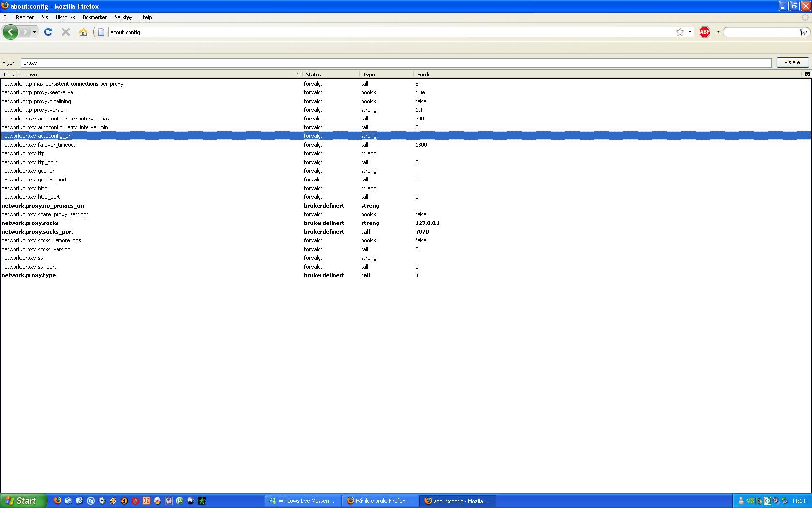The height and width of the screenshot is (508, 812).
Task: Open the media player play-button quick launch icon
Action: pos(101,501)
